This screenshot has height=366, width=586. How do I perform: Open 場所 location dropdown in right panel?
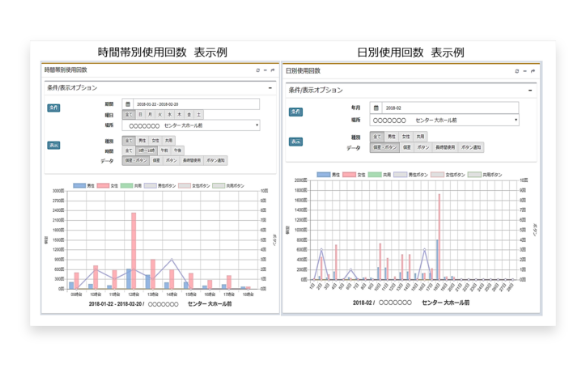pyautogui.click(x=444, y=120)
